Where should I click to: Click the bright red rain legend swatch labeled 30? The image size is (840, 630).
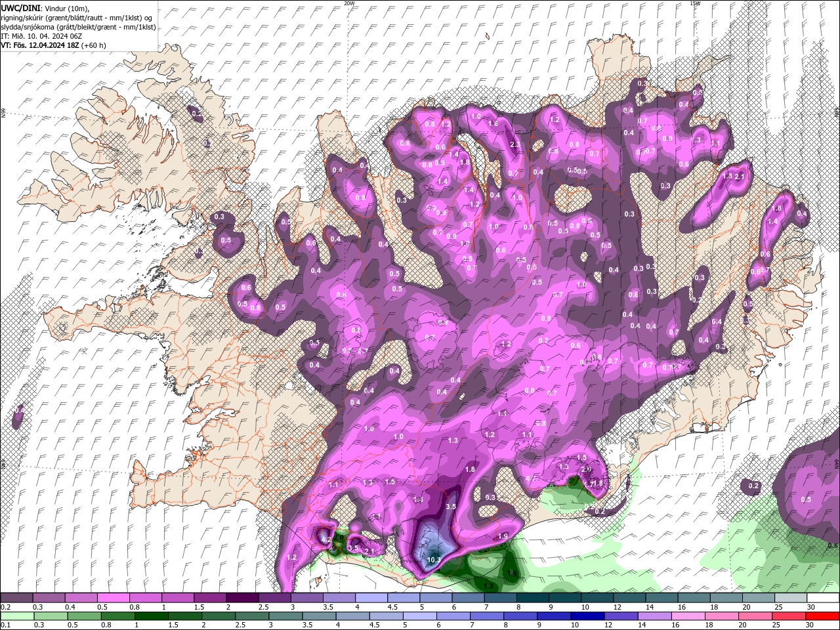pyautogui.click(x=823, y=616)
